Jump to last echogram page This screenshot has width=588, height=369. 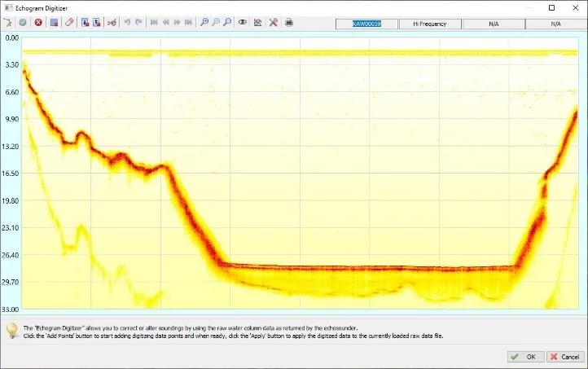(x=189, y=23)
